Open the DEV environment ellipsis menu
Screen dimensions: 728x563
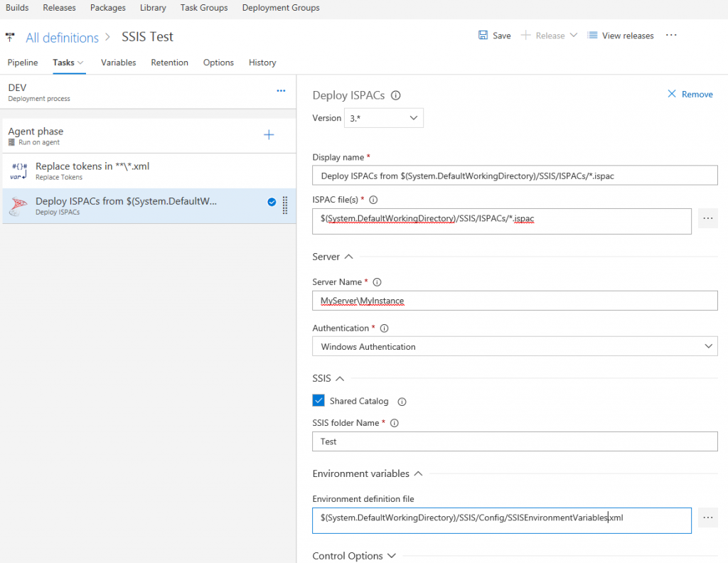(x=281, y=90)
